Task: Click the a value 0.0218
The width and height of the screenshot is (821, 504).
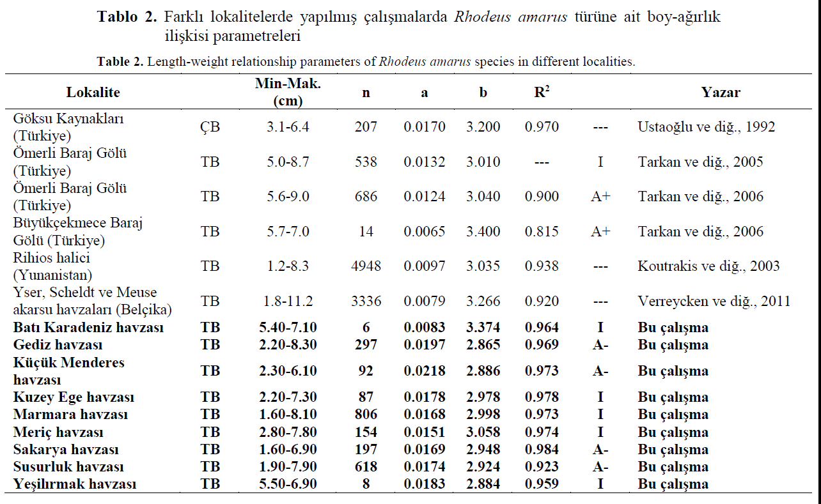Action: (425, 371)
